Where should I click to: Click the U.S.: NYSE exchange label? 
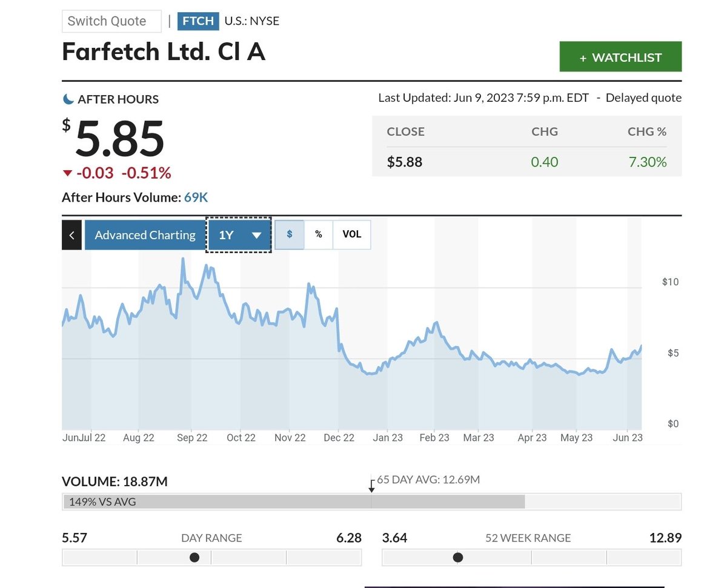click(x=251, y=21)
